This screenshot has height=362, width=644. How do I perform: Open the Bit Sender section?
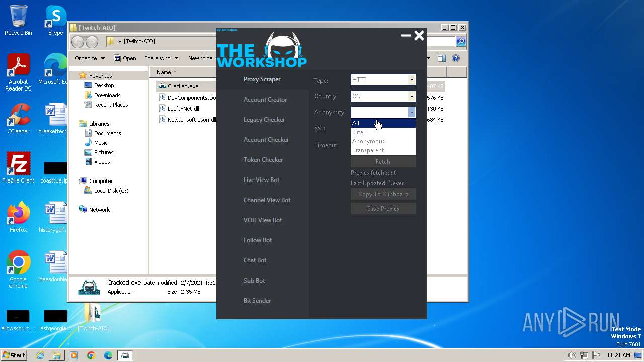click(257, 301)
